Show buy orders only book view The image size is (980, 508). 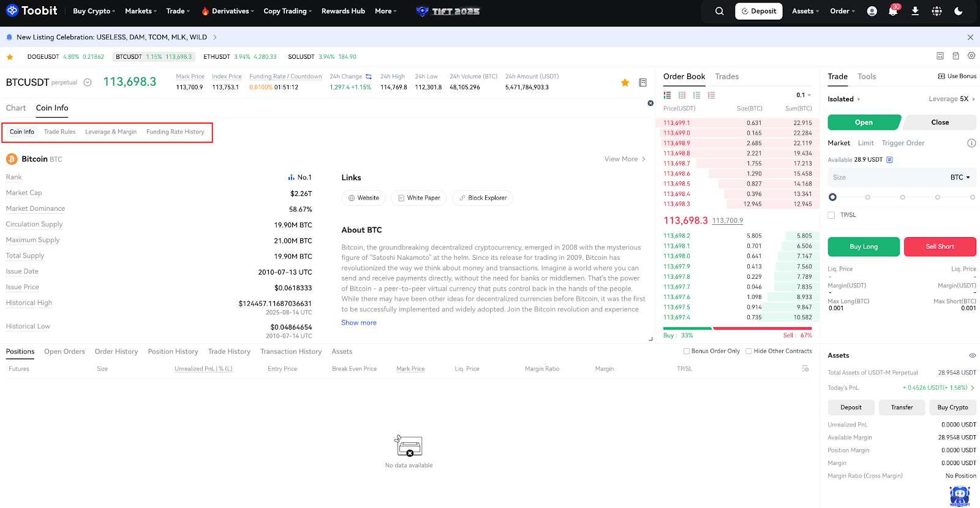696,95
